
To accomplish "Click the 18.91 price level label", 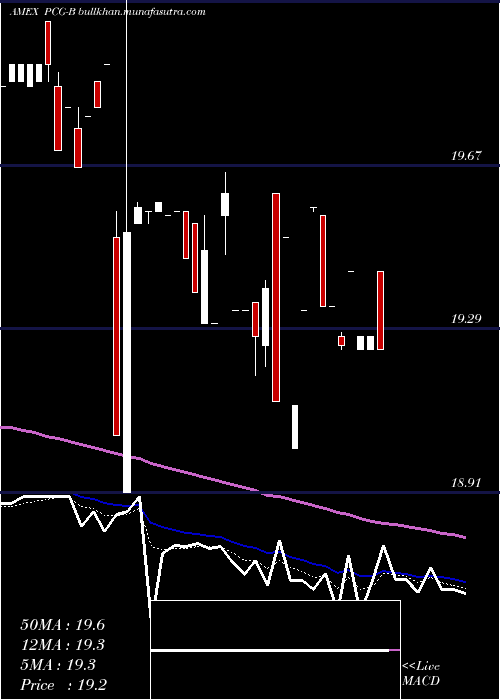I will coord(466,483).
